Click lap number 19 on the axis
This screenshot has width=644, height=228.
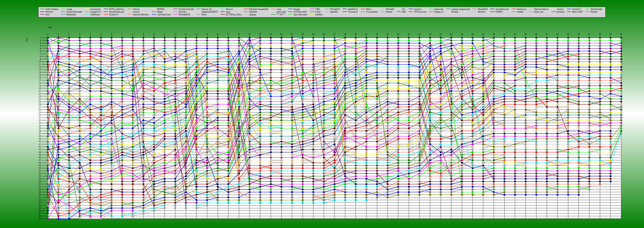pyautogui.click(x=249, y=34)
